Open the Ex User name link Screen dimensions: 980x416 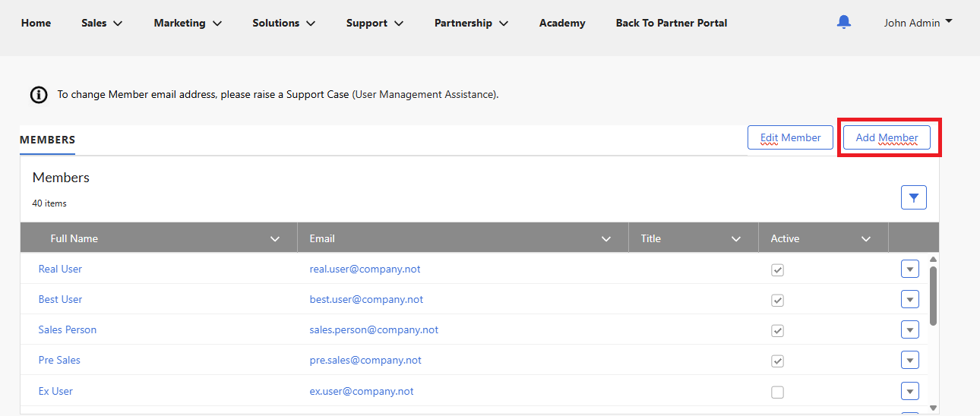[55, 391]
